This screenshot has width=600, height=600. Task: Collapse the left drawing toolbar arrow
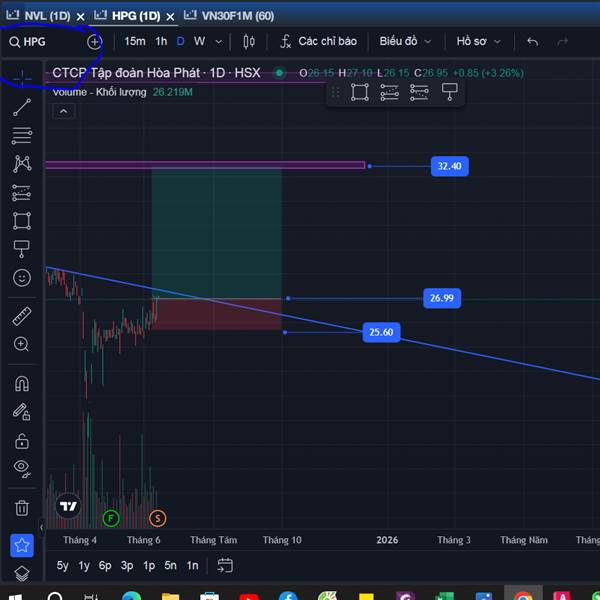coord(41,528)
